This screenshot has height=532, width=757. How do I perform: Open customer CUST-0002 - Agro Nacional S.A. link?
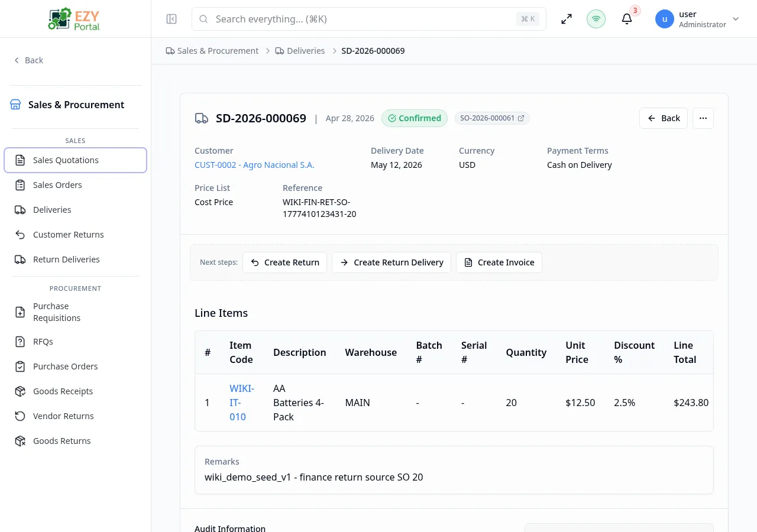[254, 165]
